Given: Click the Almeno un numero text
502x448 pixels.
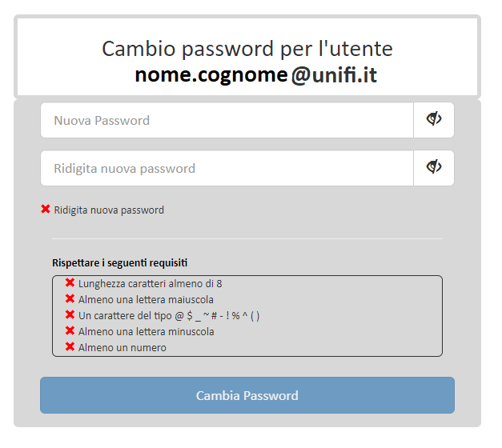Looking at the screenshot, I should pos(122,348).
